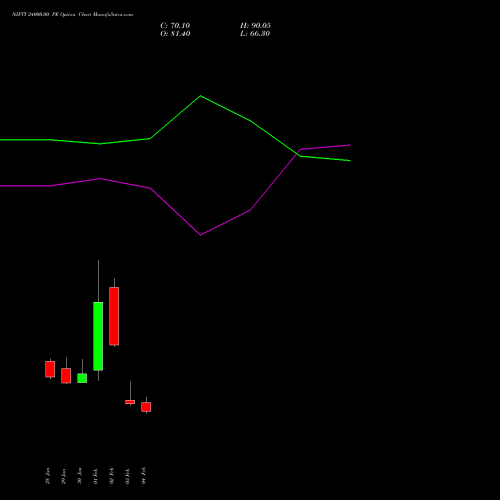500x500 pixels.
Task: Click the small green candlestick for 30 Jan
Action: tap(82, 378)
